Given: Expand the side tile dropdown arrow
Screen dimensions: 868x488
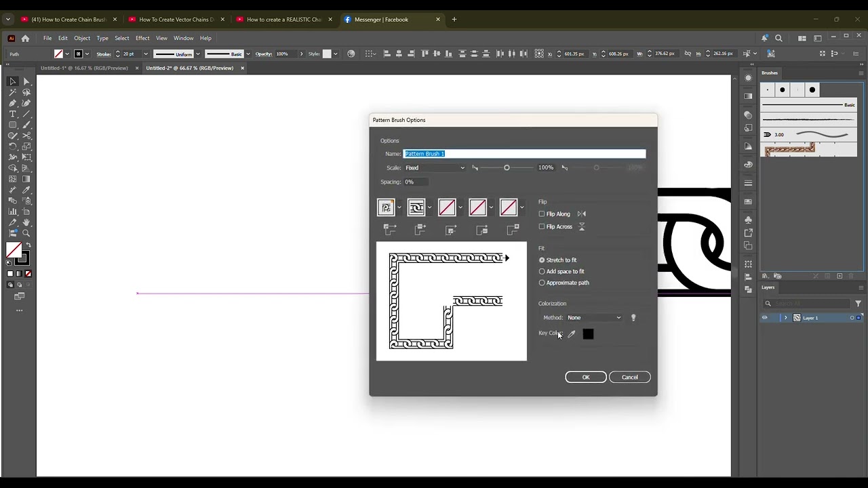Looking at the screenshot, I should click(429, 207).
